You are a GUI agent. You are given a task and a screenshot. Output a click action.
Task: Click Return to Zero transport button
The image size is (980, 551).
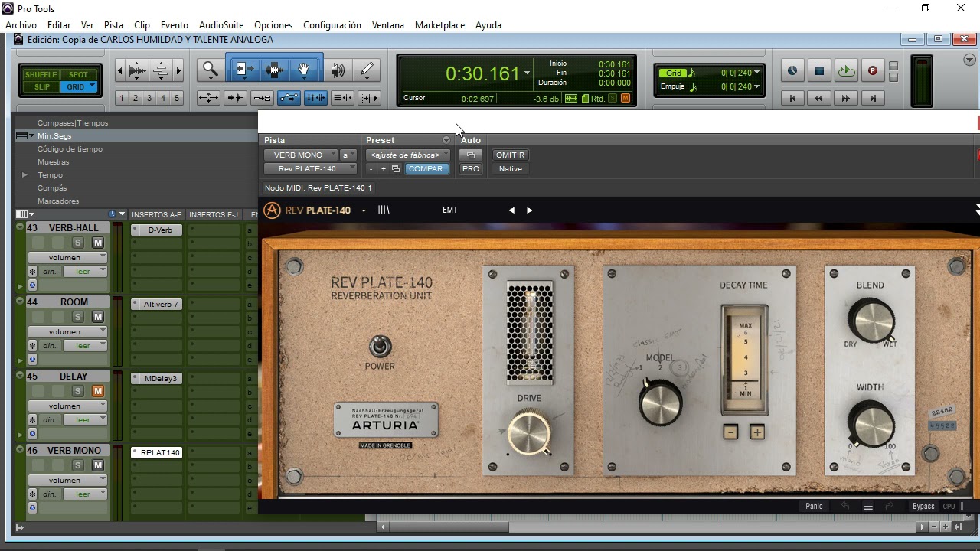(x=792, y=98)
